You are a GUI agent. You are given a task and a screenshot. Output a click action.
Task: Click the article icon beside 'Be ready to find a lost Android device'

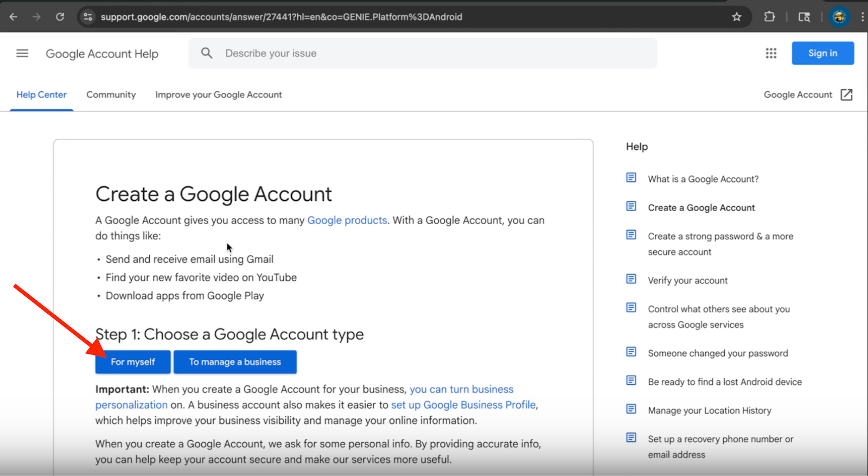coord(631,380)
